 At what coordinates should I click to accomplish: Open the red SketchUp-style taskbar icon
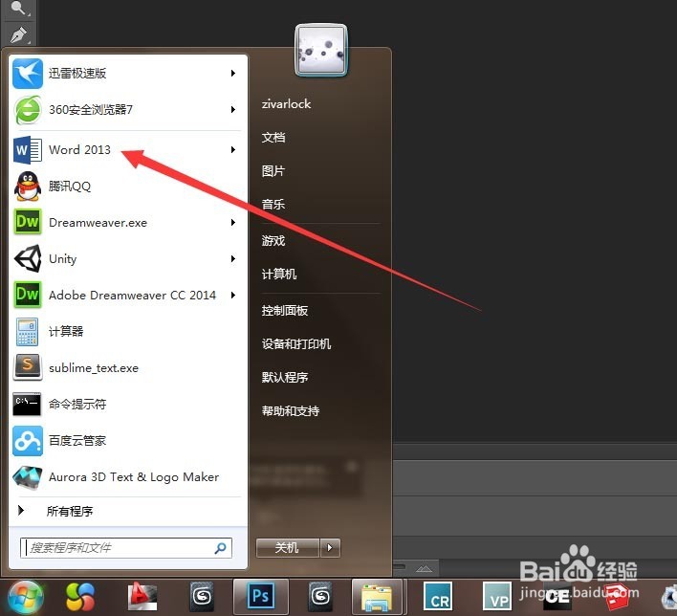616,598
